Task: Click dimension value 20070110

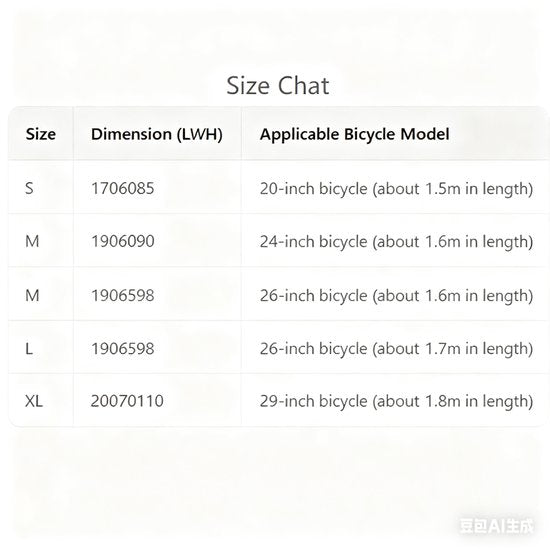Action: tap(127, 401)
